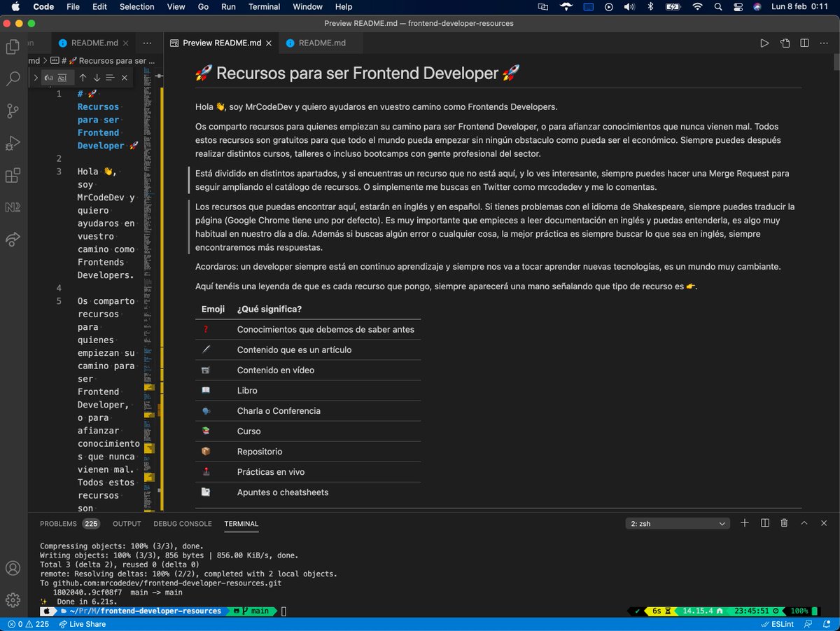The image size is (840, 631).
Task: Open More Actions menu of left editor group
Action: pos(146,43)
